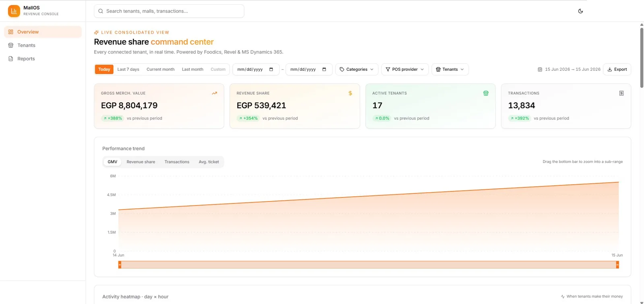
Task: Select the Today date range
Action: pos(104,69)
